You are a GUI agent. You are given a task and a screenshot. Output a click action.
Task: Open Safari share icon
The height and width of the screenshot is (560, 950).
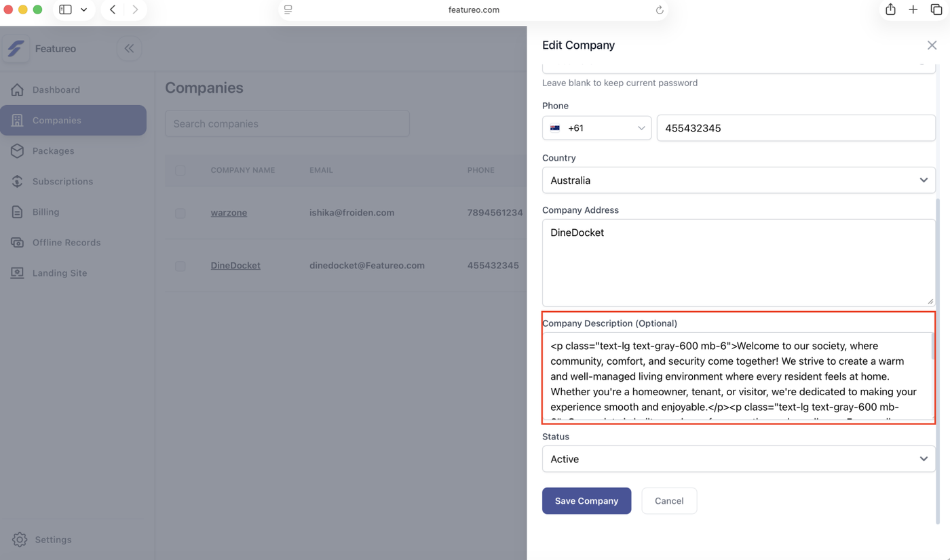pyautogui.click(x=890, y=9)
